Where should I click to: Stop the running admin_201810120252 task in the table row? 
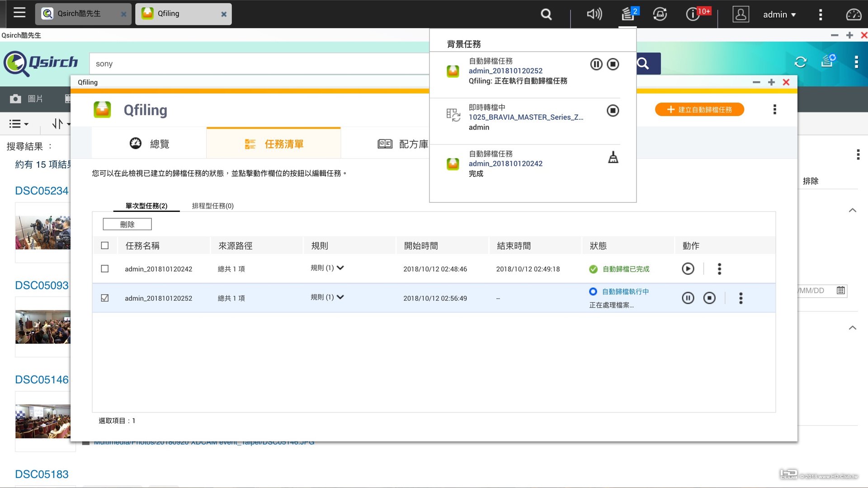(x=709, y=298)
